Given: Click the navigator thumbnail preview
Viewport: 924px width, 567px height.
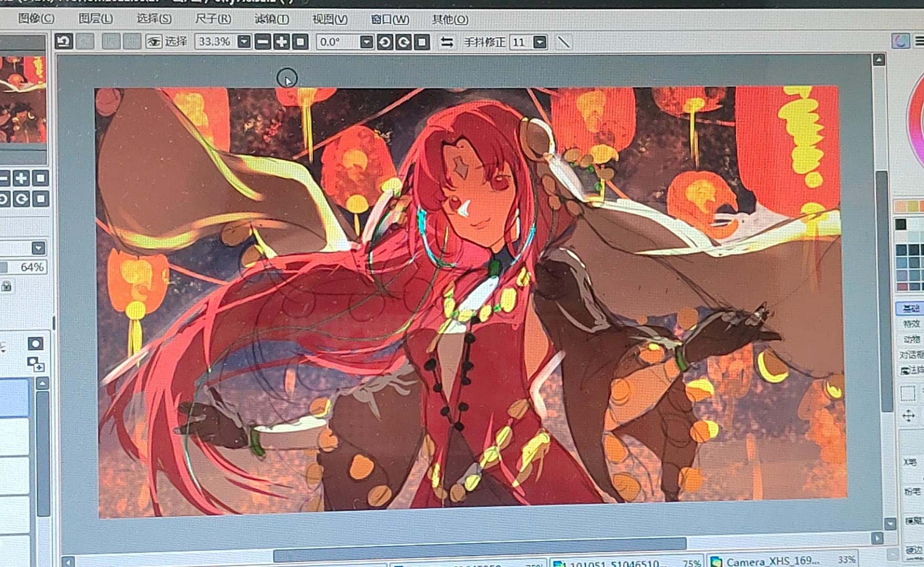Looking at the screenshot, I should pyautogui.click(x=23, y=99).
